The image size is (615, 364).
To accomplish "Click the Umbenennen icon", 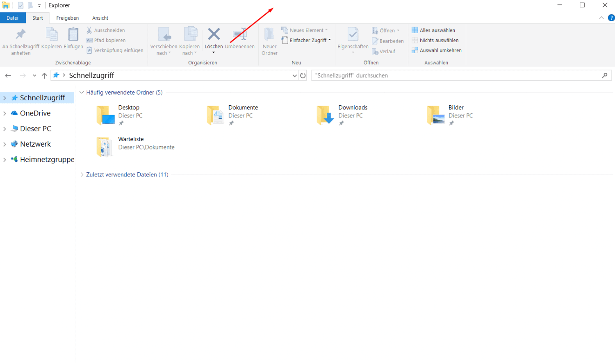I will (240, 34).
